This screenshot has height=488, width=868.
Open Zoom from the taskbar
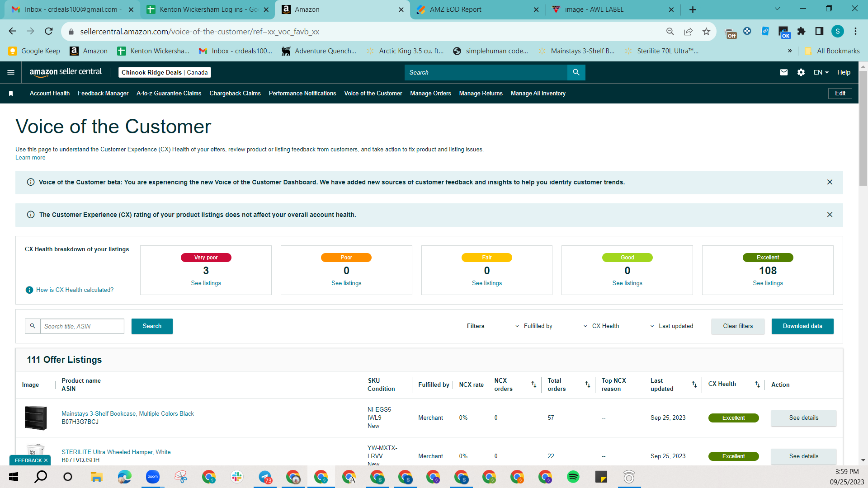(x=153, y=477)
